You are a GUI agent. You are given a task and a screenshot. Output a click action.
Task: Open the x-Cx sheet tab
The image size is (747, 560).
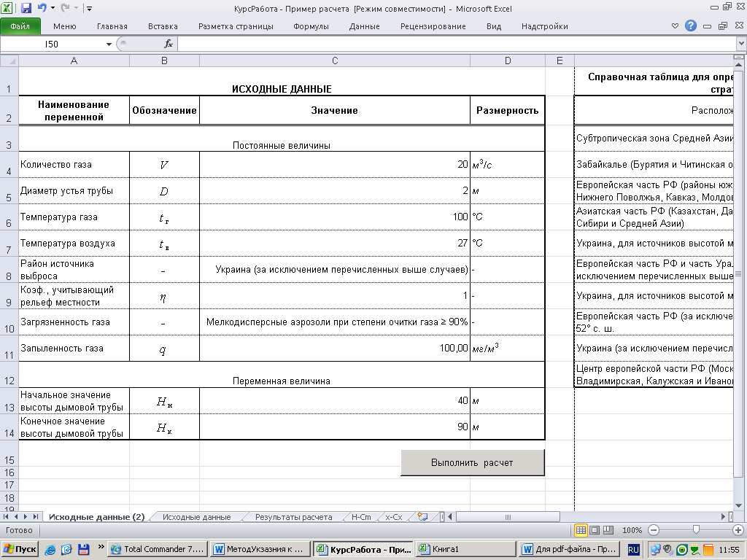(x=393, y=517)
